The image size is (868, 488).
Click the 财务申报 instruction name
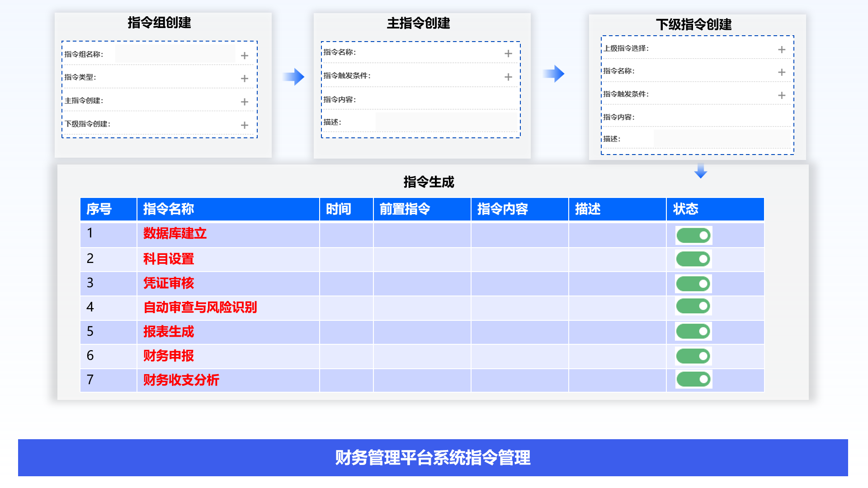coord(169,356)
